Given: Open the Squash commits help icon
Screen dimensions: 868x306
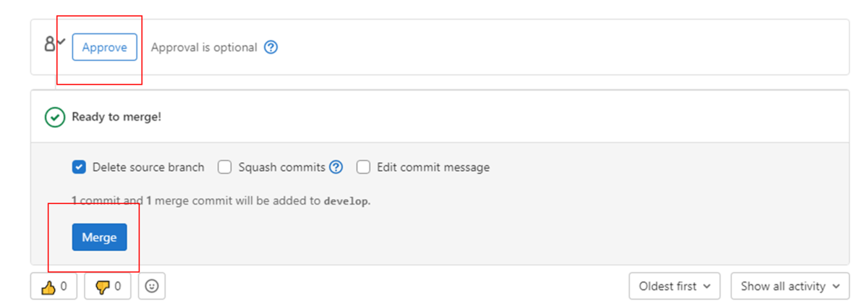Looking at the screenshot, I should [336, 167].
